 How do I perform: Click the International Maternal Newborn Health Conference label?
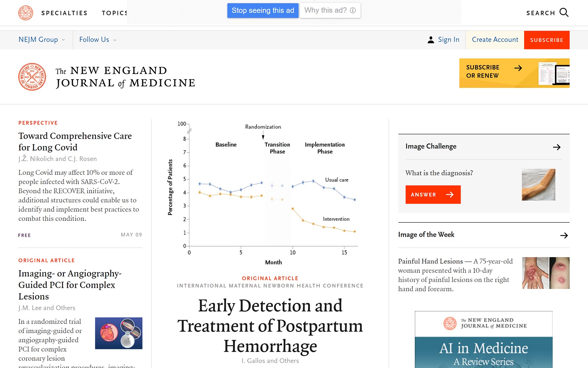pyautogui.click(x=270, y=286)
